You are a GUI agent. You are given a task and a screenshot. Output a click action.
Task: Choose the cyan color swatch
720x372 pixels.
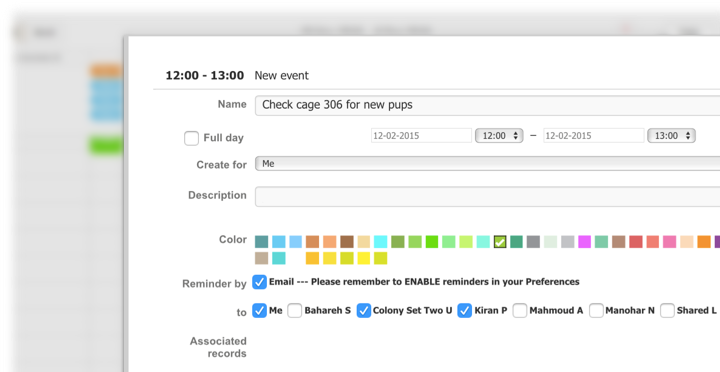(381, 242)
